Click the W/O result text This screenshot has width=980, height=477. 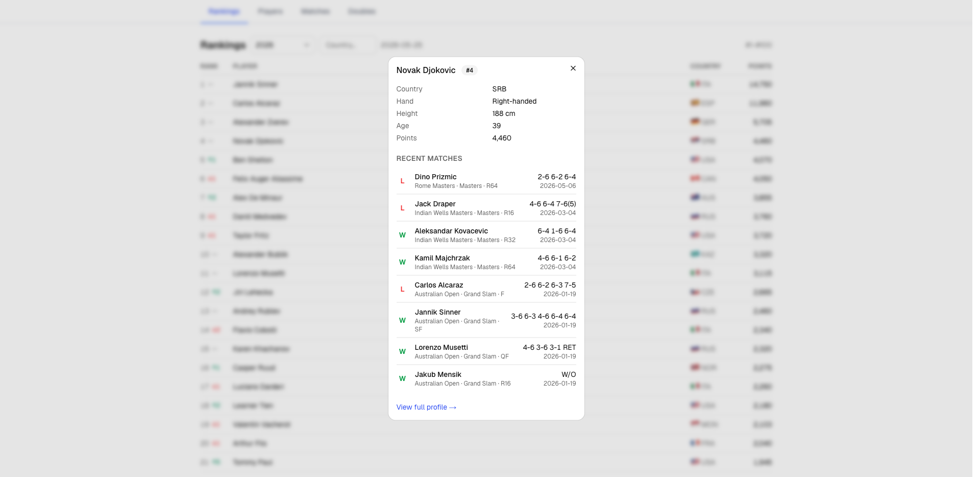(x=569, y=374)
